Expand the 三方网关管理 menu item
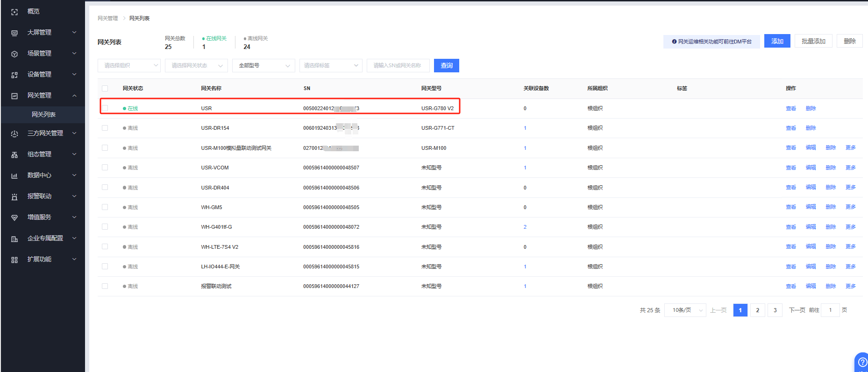The width and height of the screenshot is (868, 372). point(45,133)
